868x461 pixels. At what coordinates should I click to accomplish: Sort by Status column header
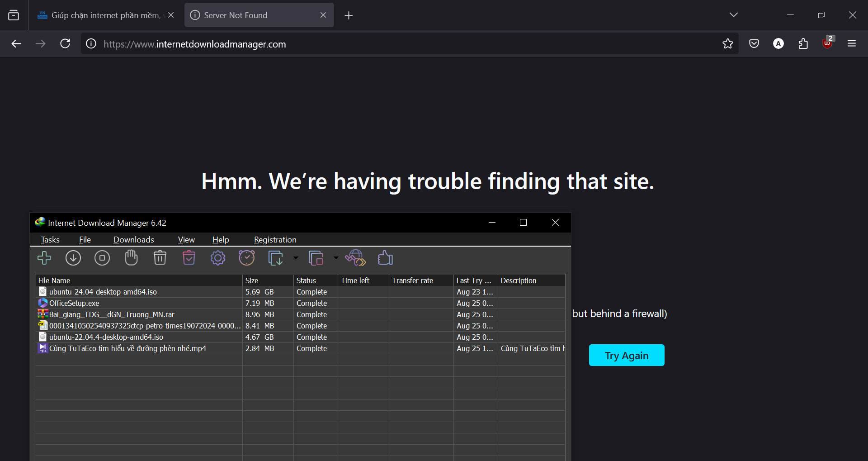(316, 280)
